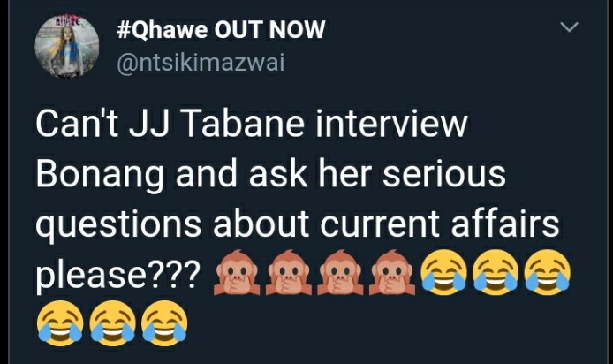Select the word 'questions' in the tweet body
Image resolution: width=613 pixels, height=364 pixels.
pos(119,227)
